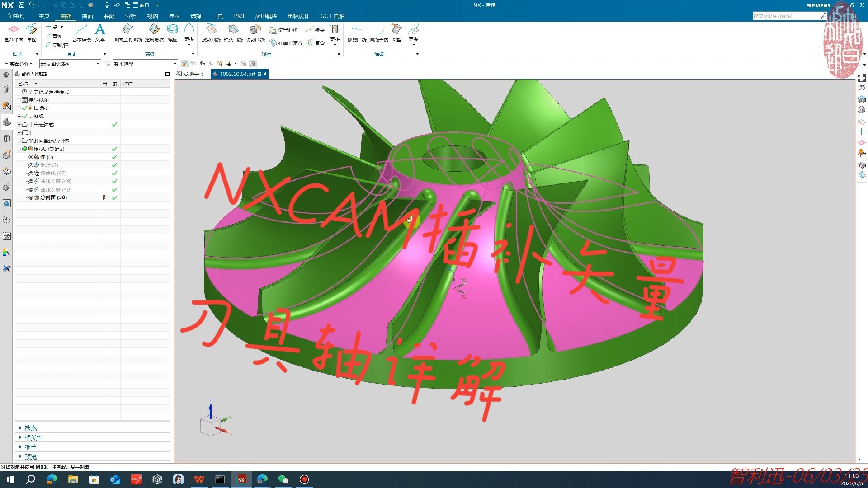Expand the 模型视图 tree node
Screen dimensions: 868x488
19,100
